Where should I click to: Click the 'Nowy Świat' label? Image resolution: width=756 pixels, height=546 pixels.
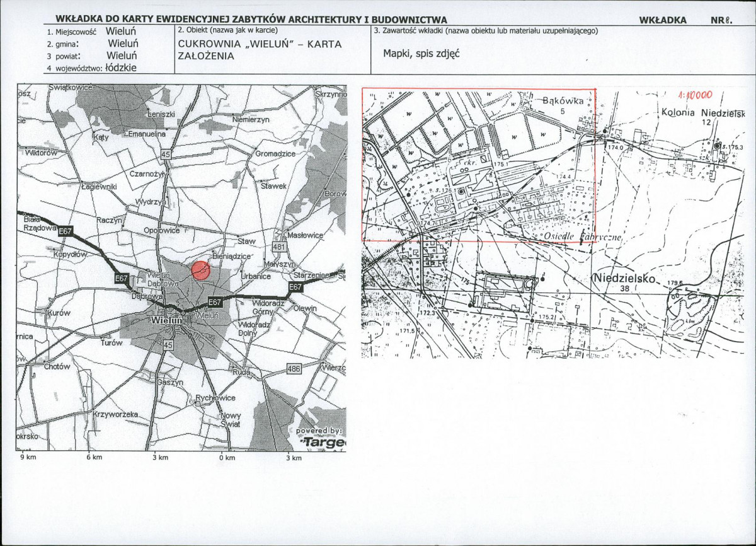[x=231, y=420]
